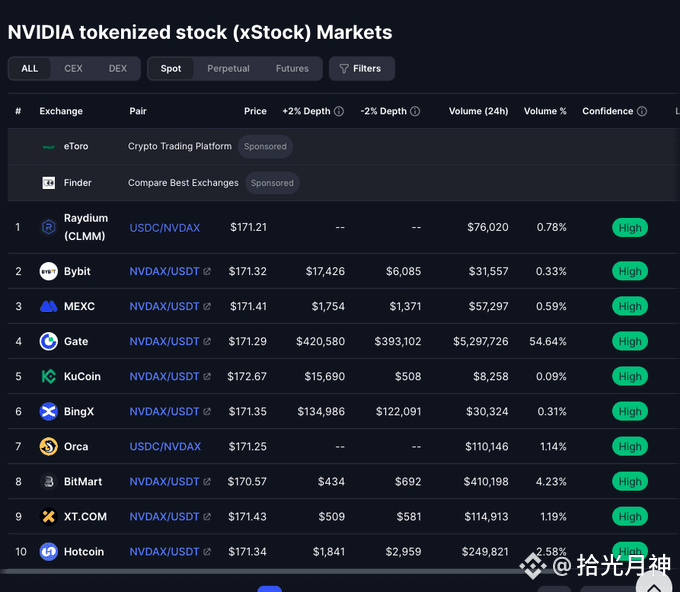The image size is (680, 592).
Task: Click the Crypto Trading Platform text
Action: click(180, 147)
